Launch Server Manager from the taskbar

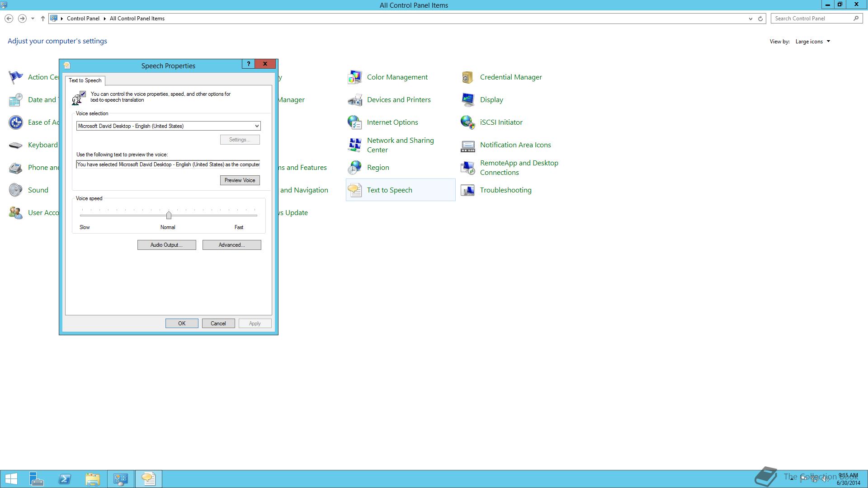(x=37, y=479)
